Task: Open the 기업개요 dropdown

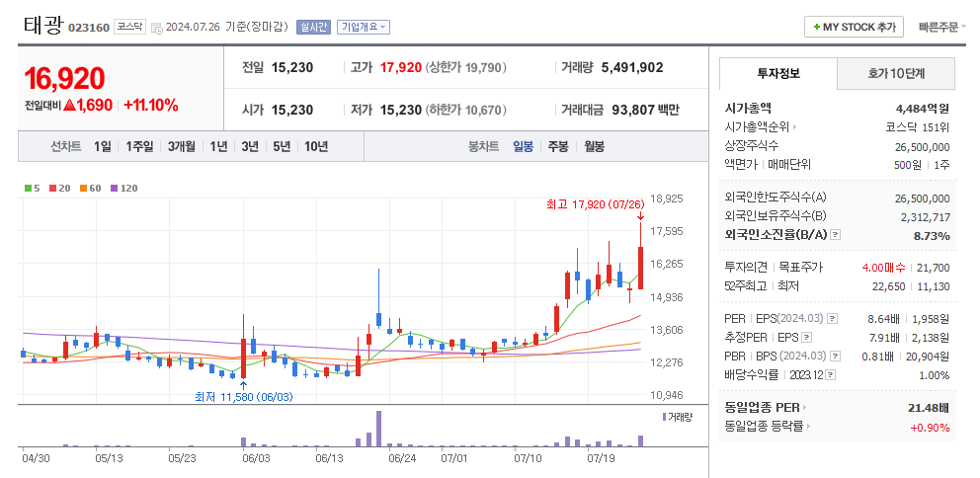Action: coord(364,27)
